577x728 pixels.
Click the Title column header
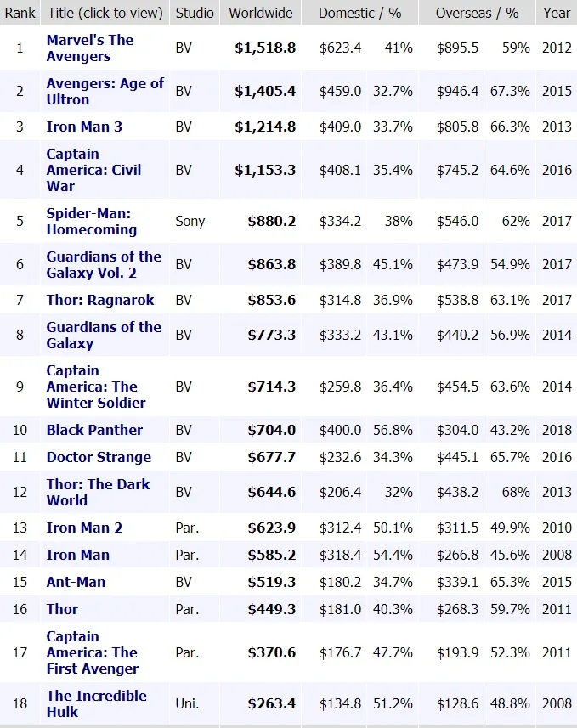[x=105, y=13]
